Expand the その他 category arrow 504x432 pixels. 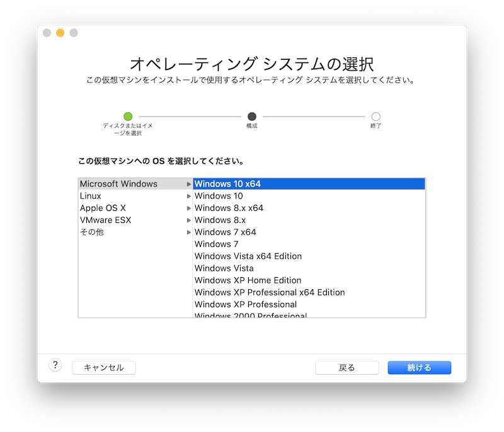point(188,232)
